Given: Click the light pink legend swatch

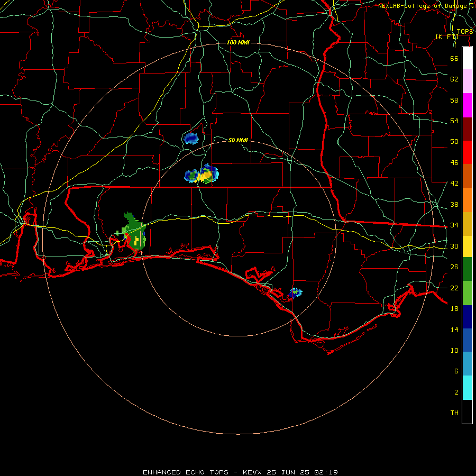Looking at the screenshot, I should tap(467, 81).
